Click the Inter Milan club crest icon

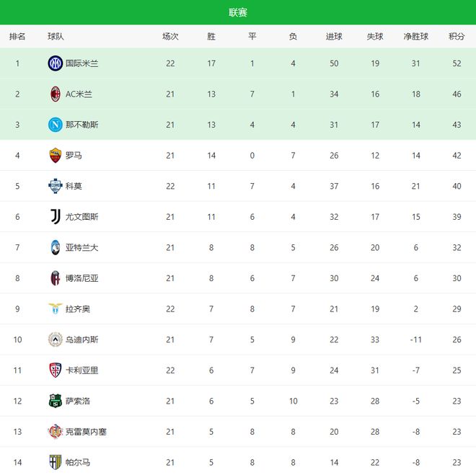[x=56, y=63]
